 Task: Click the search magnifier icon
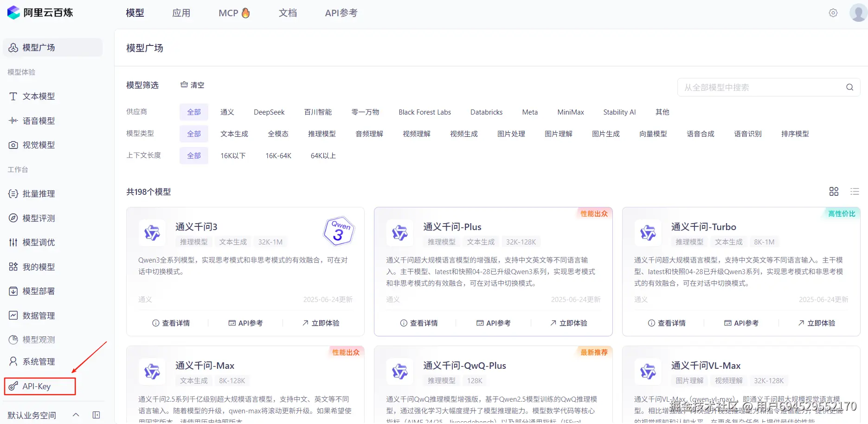point(849,87)
